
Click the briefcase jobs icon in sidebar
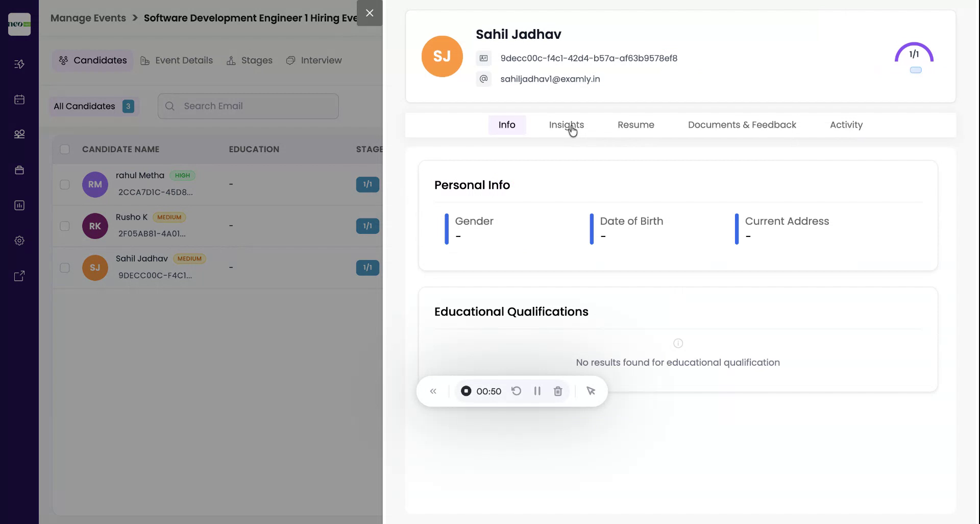click(19, 170)
